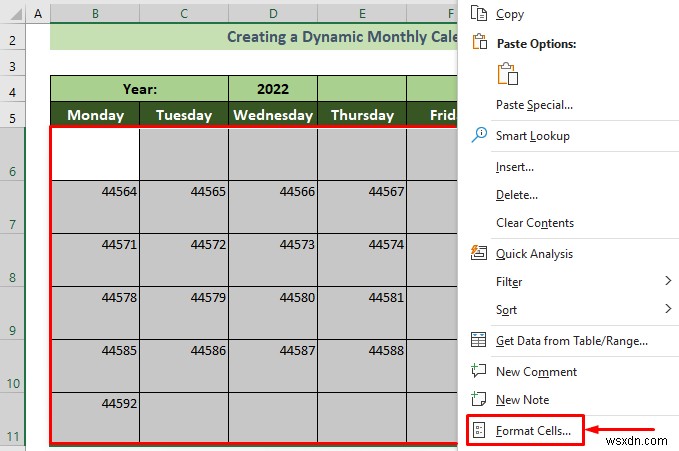
Task: Click the Wednesday header cell
Action: 273,115
